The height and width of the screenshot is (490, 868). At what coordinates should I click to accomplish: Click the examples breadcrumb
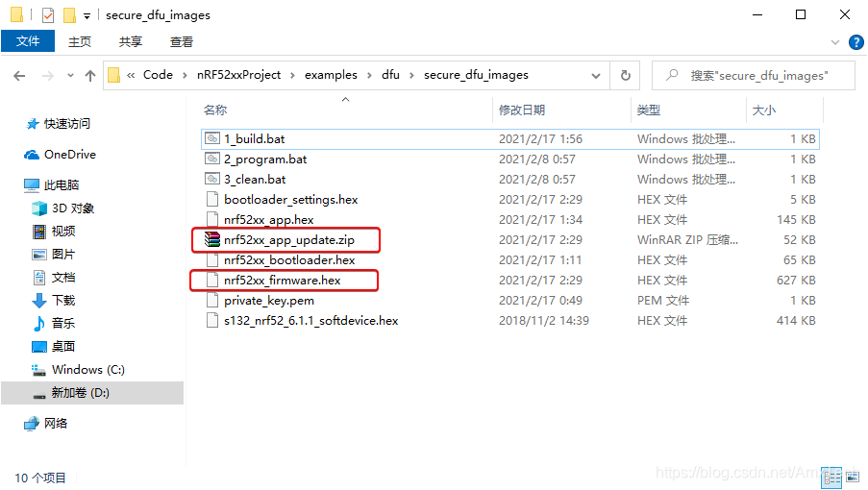pyautogui.click(x=331, y=75)
